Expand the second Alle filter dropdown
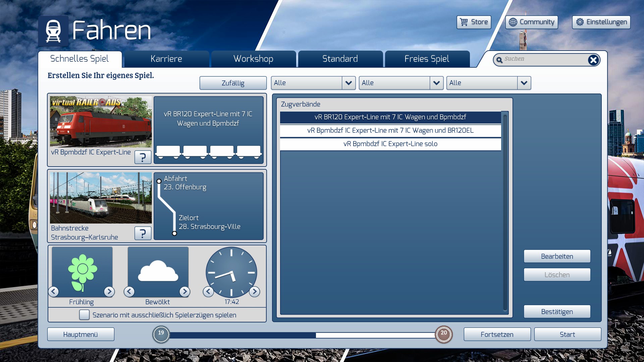Image resolution: width=644 pixels, height=362 pixels. (436, 83)
